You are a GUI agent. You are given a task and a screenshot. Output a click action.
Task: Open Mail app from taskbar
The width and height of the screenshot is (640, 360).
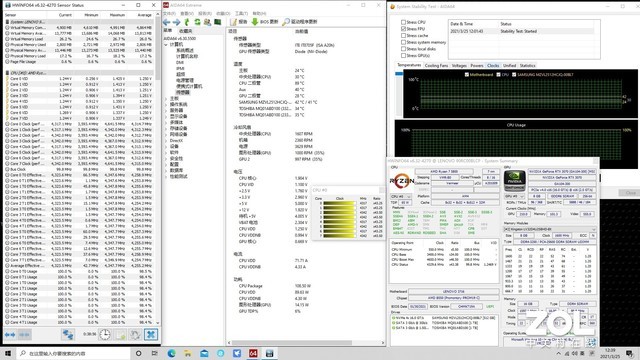click(204, 353)
